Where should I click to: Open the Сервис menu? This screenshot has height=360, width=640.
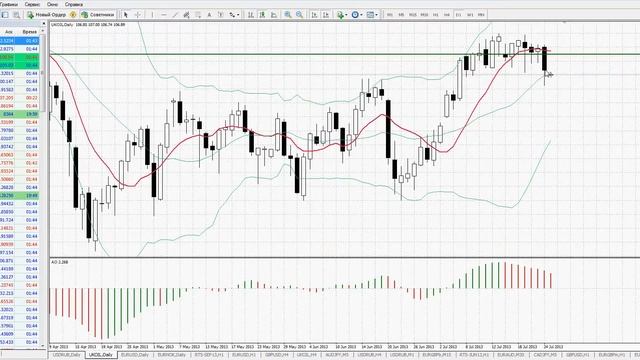tap(32, 4)
